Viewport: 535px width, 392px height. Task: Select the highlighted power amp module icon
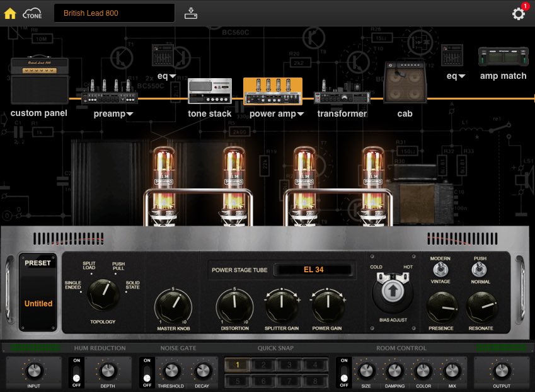tap(273, 91)
